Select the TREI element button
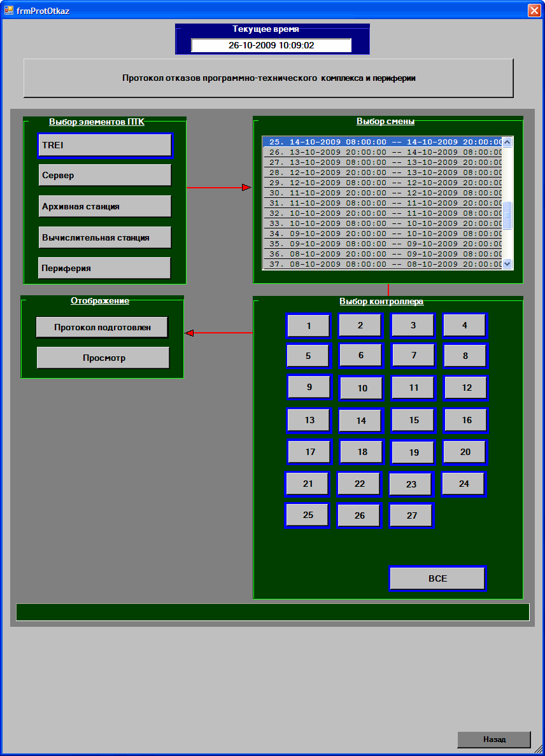Image resolution: width=545 pixels, height=756 pixels. click(104, 145)
